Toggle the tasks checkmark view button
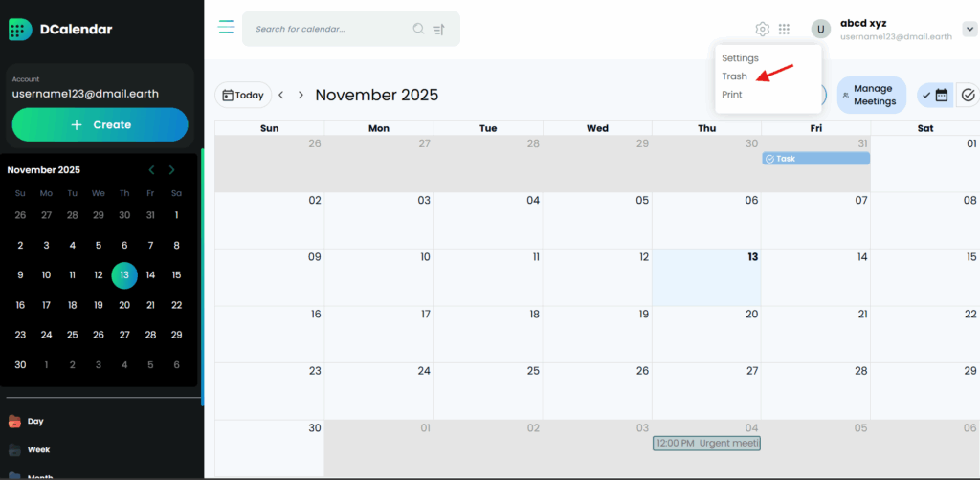This screenshot has height=480, width=980. (x=968, y=95)
